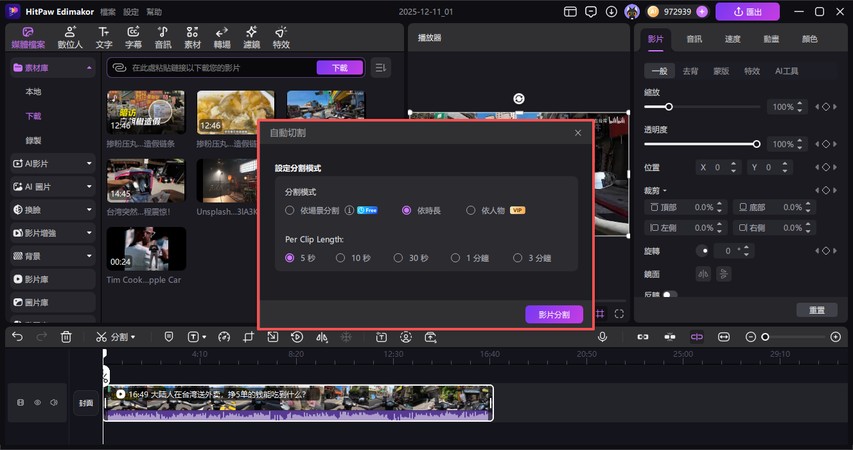The height and width of the screenshot is (450, 853).
Task: Click the crop icon in timeline toolbar
Action: pos(249,337)
